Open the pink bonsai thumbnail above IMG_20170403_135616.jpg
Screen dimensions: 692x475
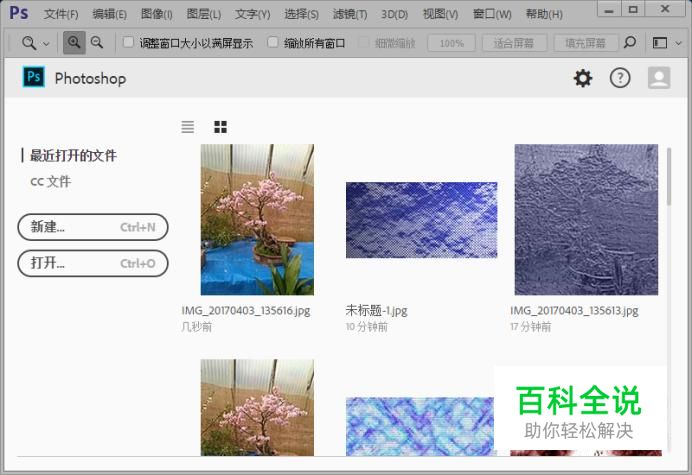click(257, 219)
